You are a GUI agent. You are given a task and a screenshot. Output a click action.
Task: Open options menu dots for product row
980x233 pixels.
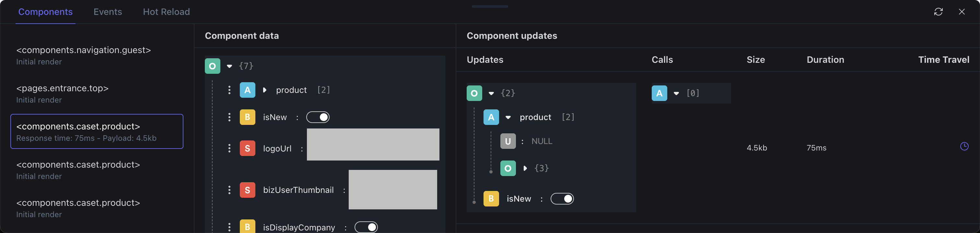click(x=229, y=90)
